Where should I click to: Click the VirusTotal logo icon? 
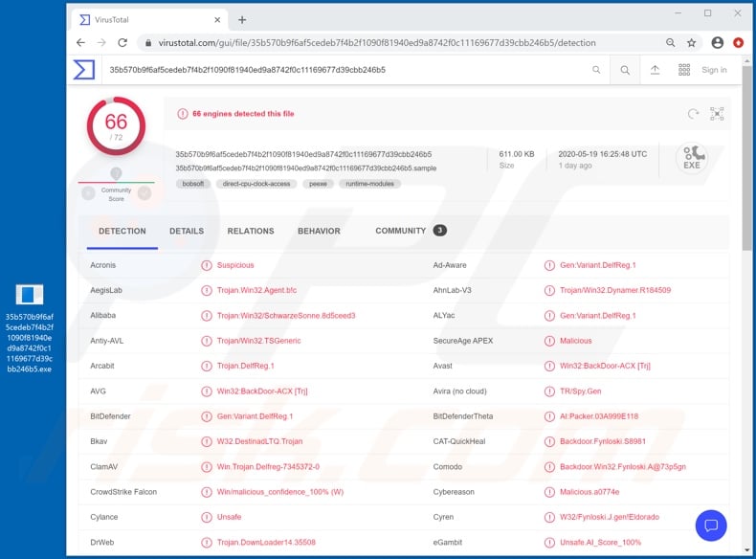(x=84, y=70)
